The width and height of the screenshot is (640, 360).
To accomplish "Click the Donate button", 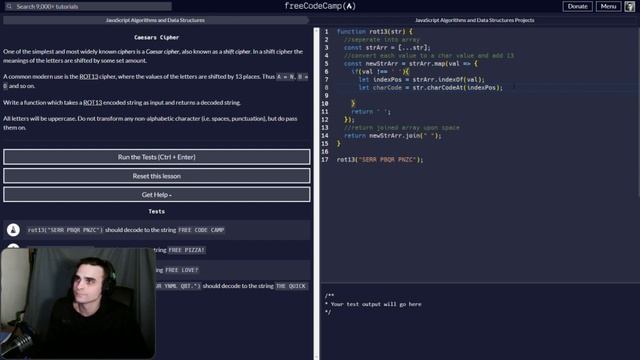I will tap(578, 6).
